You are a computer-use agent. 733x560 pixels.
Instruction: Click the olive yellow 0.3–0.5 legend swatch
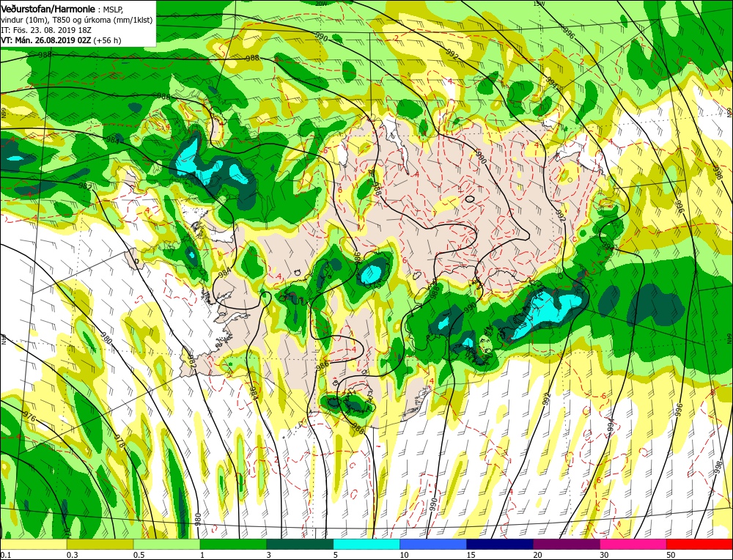[100, 544]
